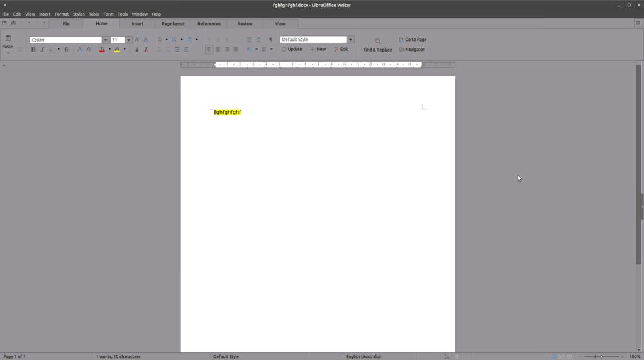Click the Center Horizontally alignment icon
The height and width of the screenshot is (360, 644).
point(218,49)
